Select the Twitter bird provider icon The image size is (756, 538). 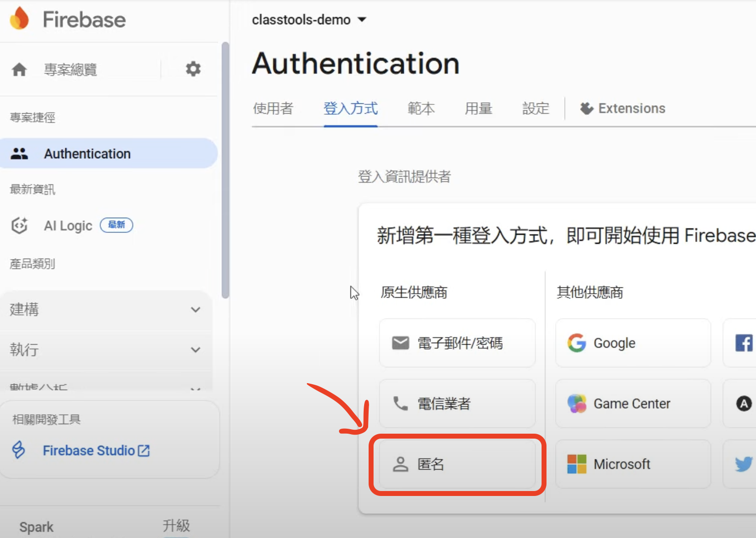tap(743, 464)
